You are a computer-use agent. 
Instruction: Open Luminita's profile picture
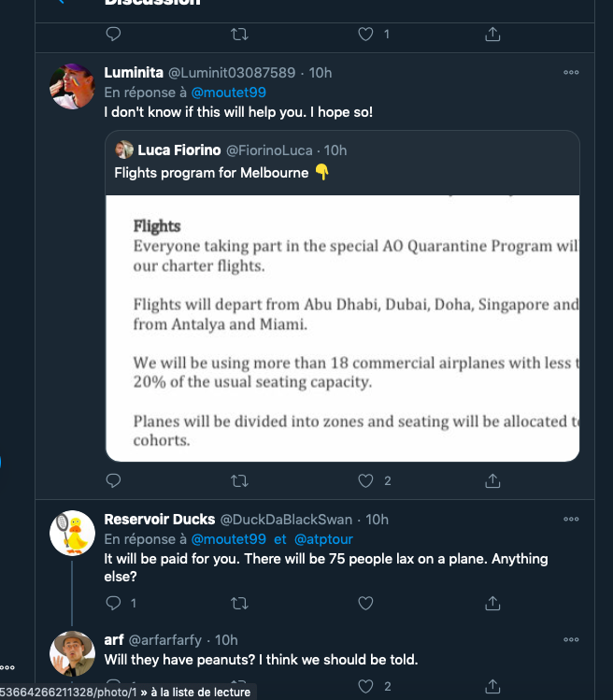click(x=72, y=87)
